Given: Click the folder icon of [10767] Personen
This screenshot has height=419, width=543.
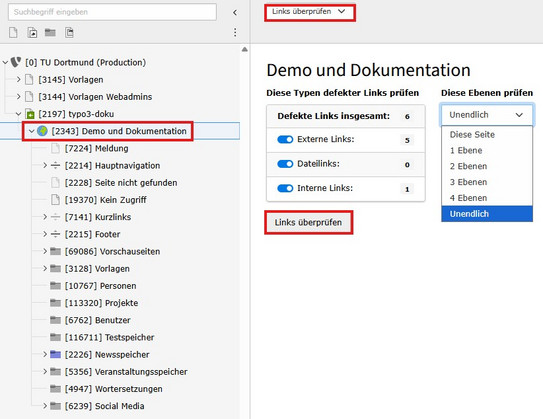Looking at the screenshot, I should coord(55,286).
